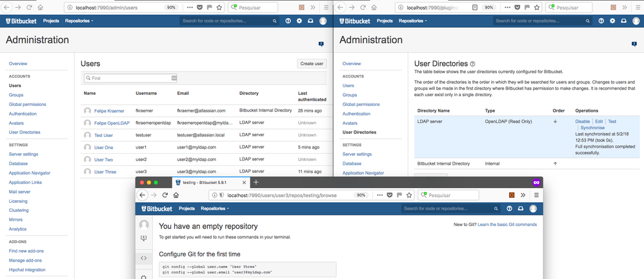Reload the Users admin browser window
This screenshot has width=644, height=279.
(29, 7)
